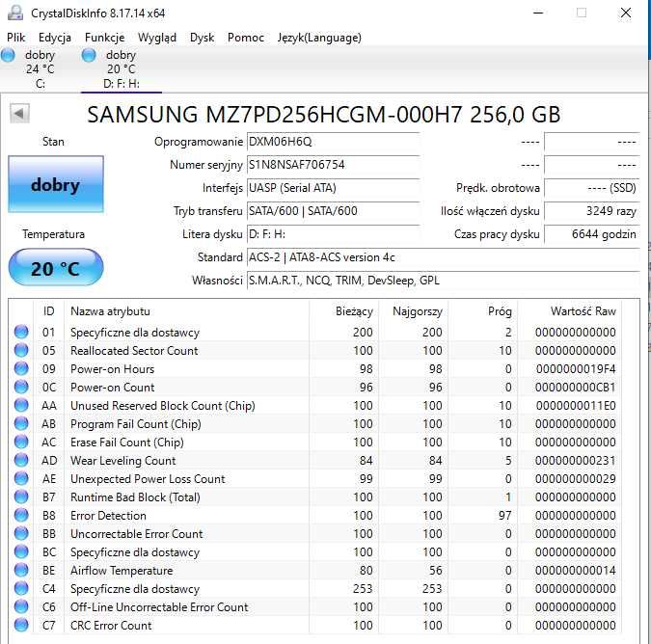Open the Wygląd menu
The height and width of the screenshot is (644, 651).
coord(157,38)
